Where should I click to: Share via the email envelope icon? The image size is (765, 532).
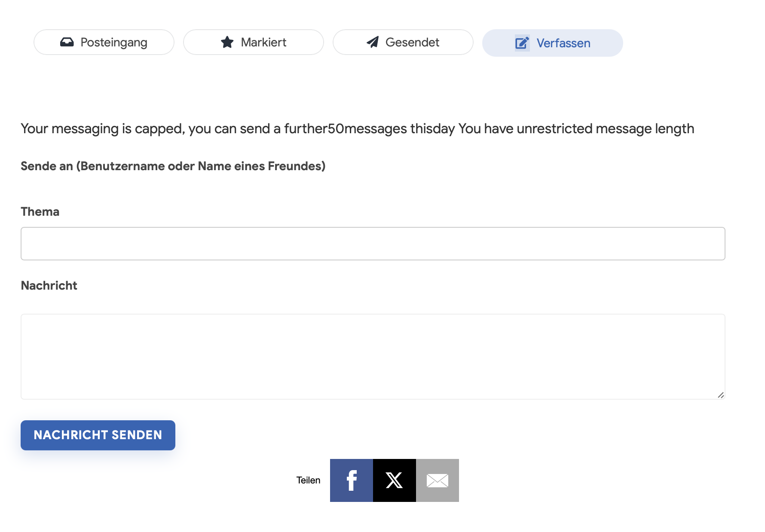pyautogui.click(x=438, y=480)
